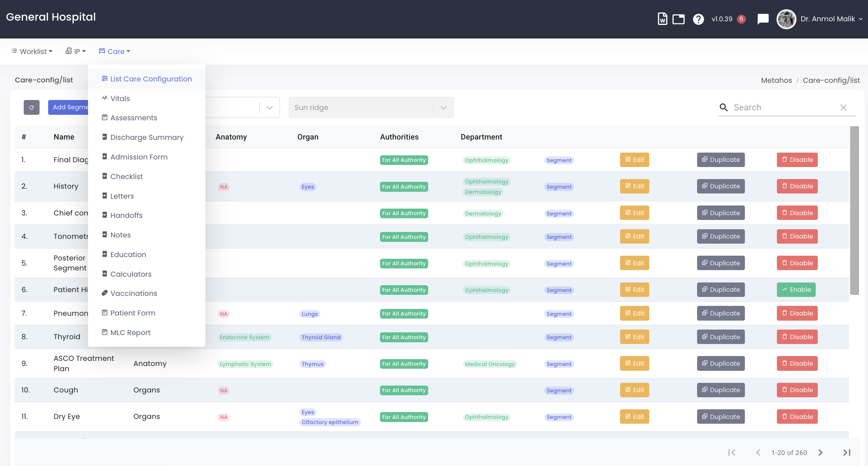868x466 pixels.
Task: Expand the Sun ridge dropdown
Action: coord(443,108)
